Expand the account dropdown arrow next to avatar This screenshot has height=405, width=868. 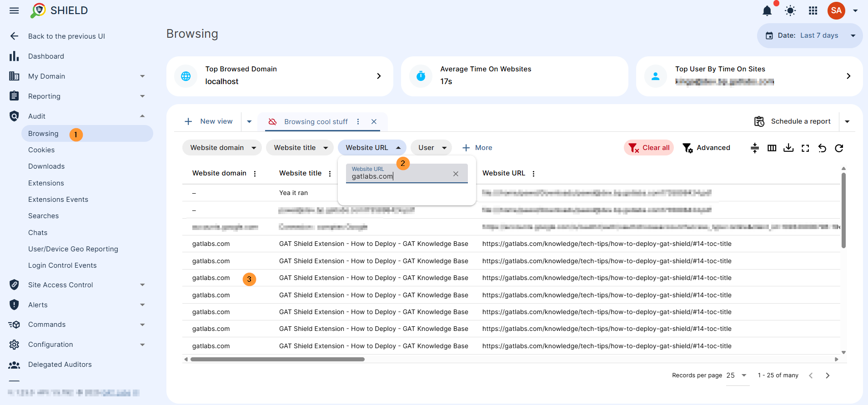[x=855, y=11]
